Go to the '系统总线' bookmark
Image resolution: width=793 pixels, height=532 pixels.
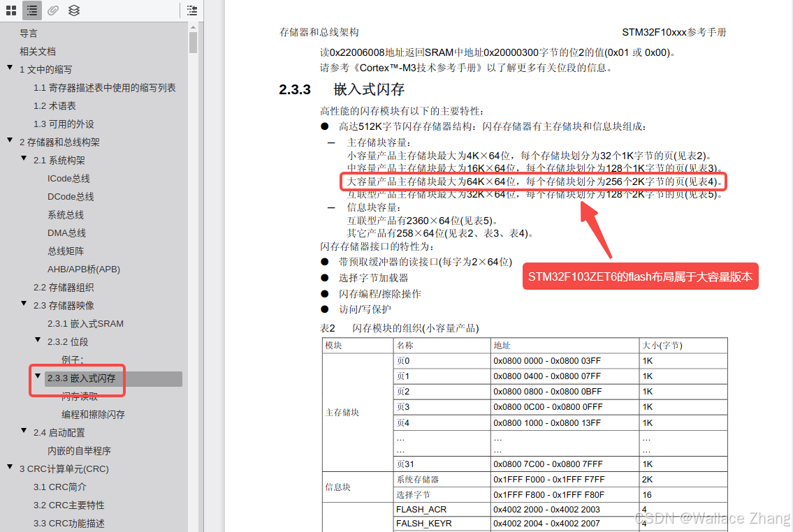[66, 215]
